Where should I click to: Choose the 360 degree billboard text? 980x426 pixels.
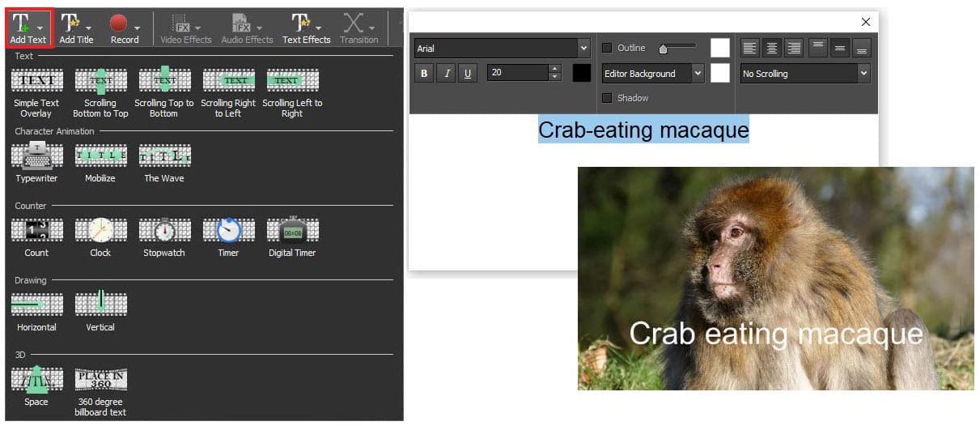(100, 380)
